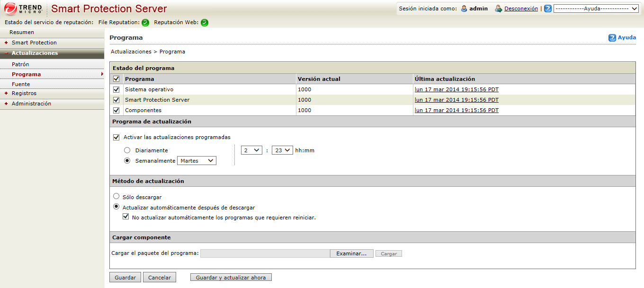Open the Fuente menu item
The height and width of the screenshot is (288, 644).
coord(21,84)
